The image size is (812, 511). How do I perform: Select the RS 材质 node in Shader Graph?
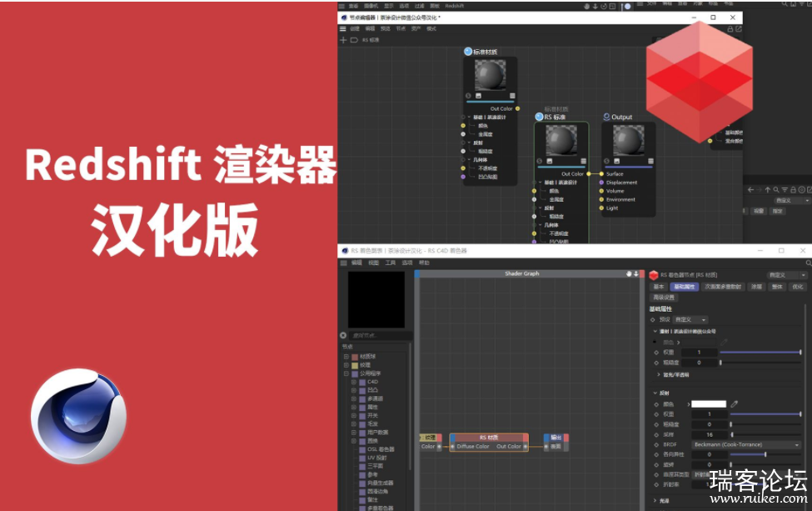(x=489, y=442)
